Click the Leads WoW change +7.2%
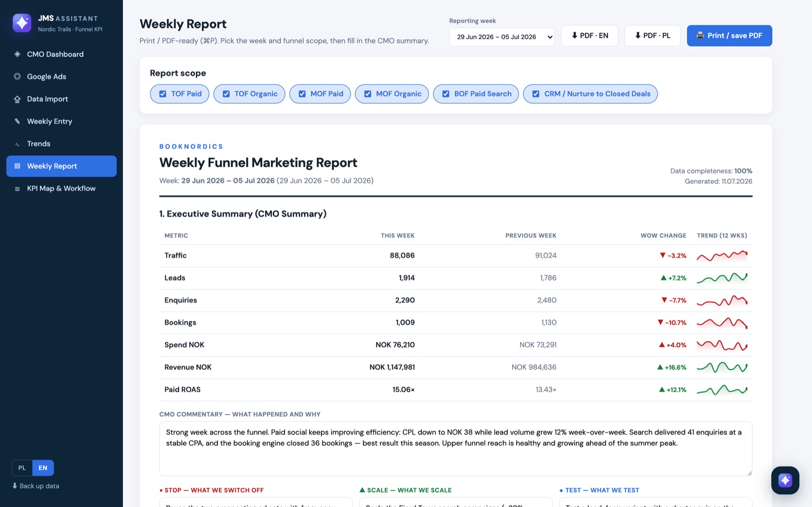 (x=673, y=278)
